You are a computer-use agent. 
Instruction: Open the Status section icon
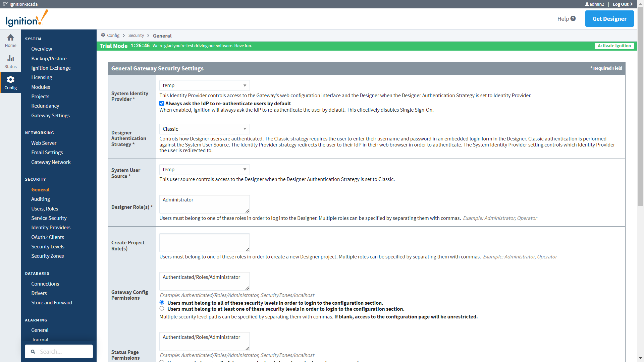coord(10,58)
